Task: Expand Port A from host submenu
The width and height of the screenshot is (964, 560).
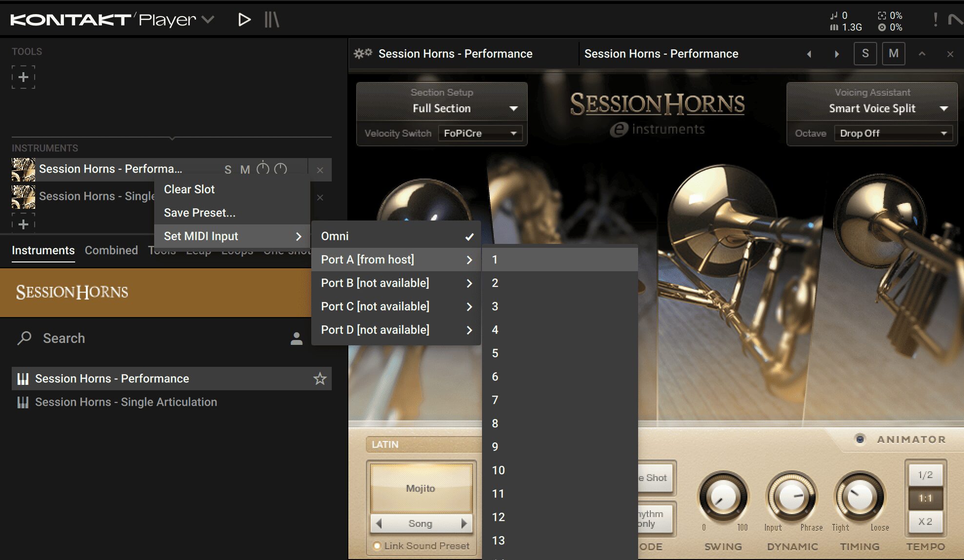Action: coord(396,260)
